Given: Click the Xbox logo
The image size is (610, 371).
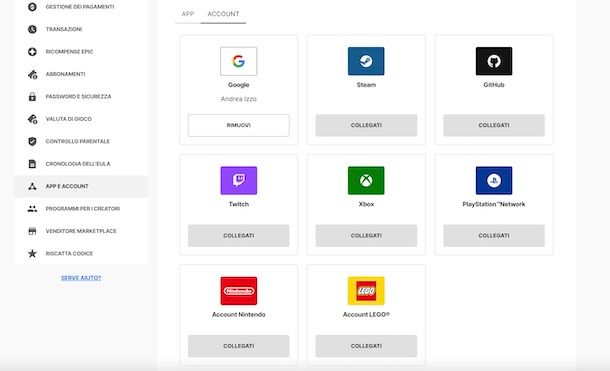Looking at the screenshot, I should (366, 180).
